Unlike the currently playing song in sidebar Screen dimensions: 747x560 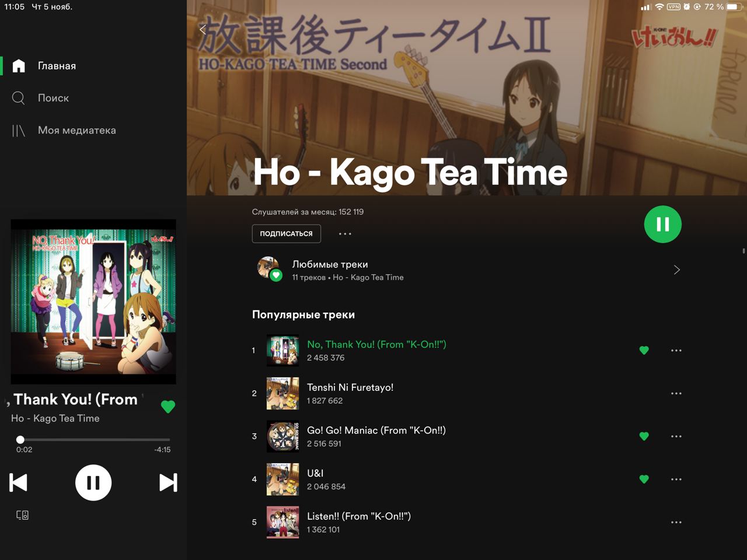click(168, 407)
